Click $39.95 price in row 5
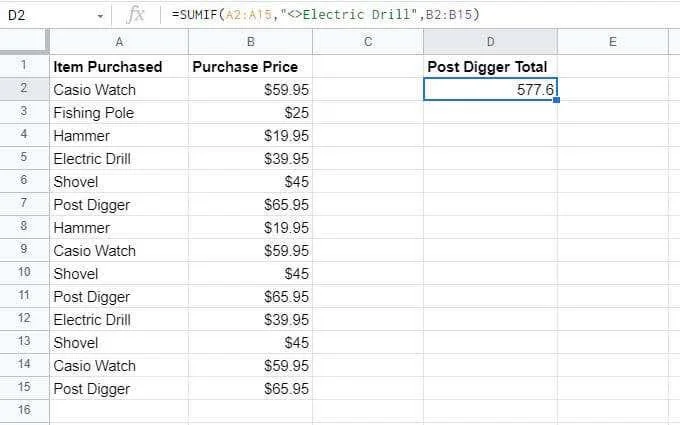680x425 pixels. [x=250, y=158]
